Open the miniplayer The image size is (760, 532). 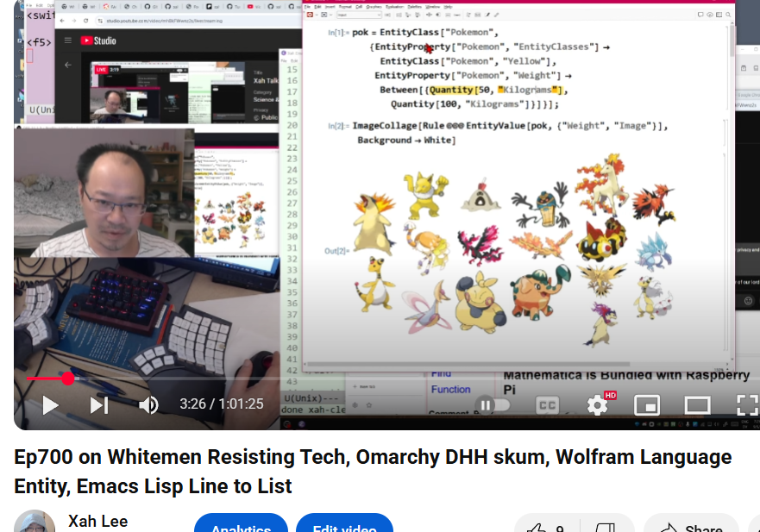[647, 405]
